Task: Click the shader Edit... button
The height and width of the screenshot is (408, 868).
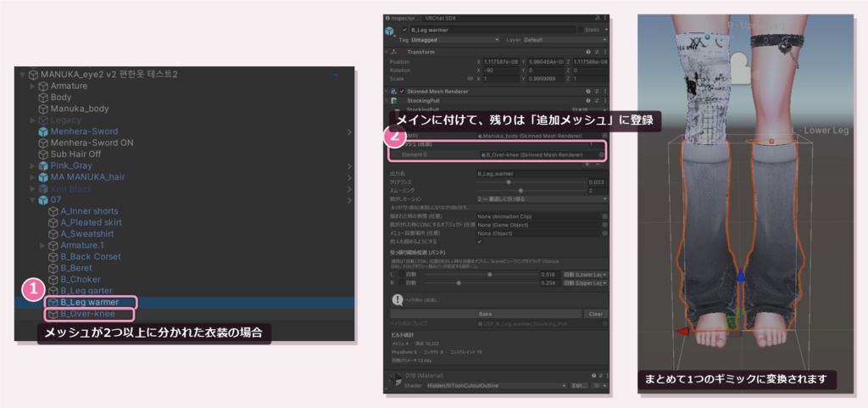Action: pyautogui.click(x=579, y=385)
